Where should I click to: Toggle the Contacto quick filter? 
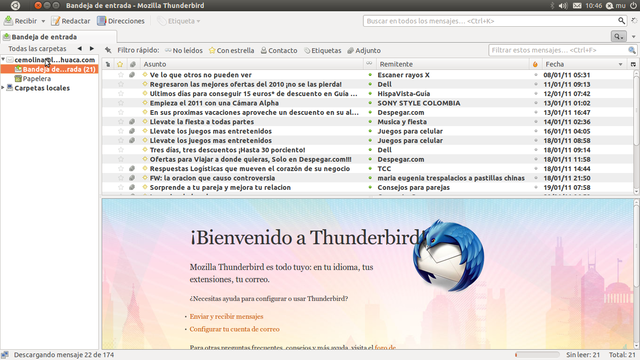pyautogui.click(x=279, y=51)
